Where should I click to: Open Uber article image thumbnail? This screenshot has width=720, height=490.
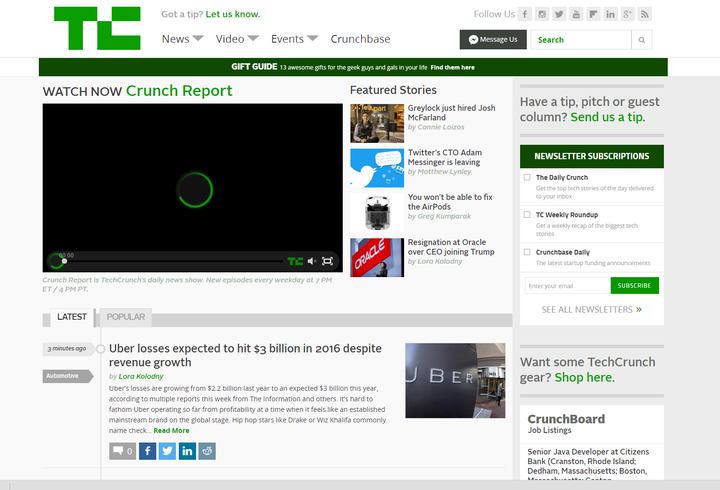click(x=455, y=381)
